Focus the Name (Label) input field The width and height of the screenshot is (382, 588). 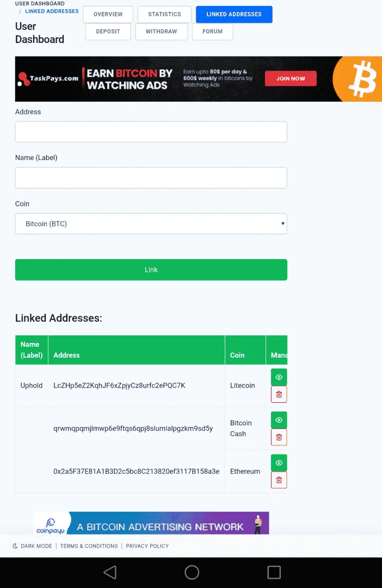click(151, 177)
